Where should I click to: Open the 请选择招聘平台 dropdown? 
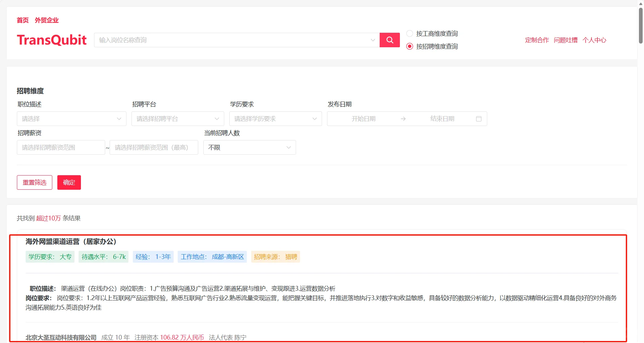coord(177,118)
